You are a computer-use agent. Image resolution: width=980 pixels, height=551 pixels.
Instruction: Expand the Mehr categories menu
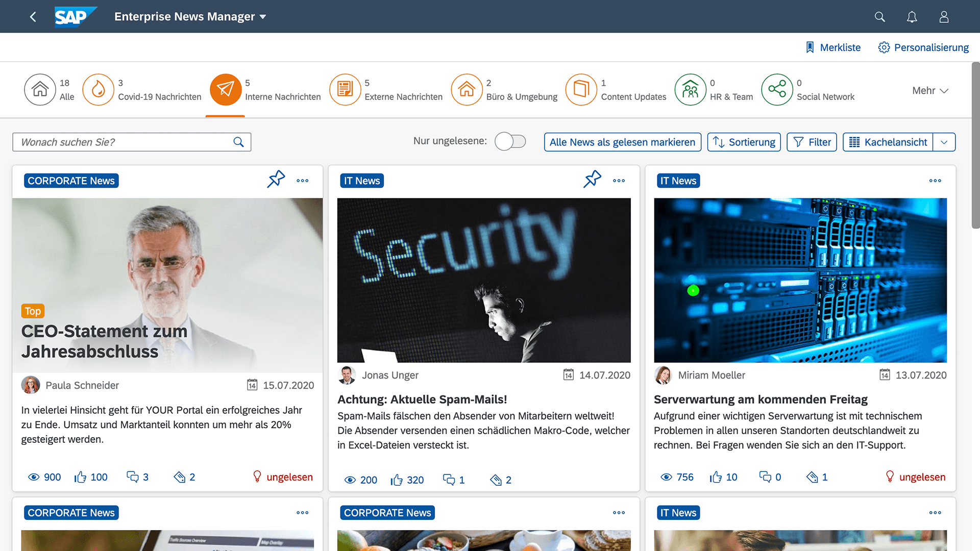click(x=929, y=90)
